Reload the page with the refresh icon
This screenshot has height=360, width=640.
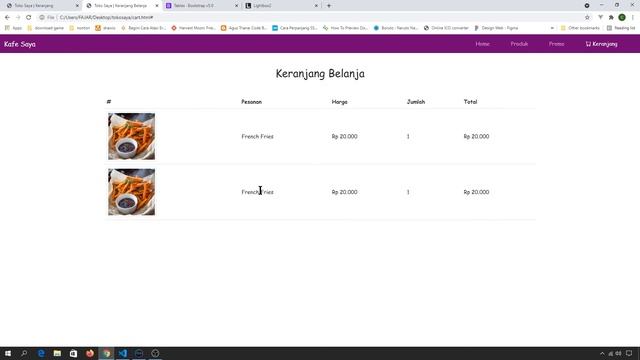[x=29, y=18]
